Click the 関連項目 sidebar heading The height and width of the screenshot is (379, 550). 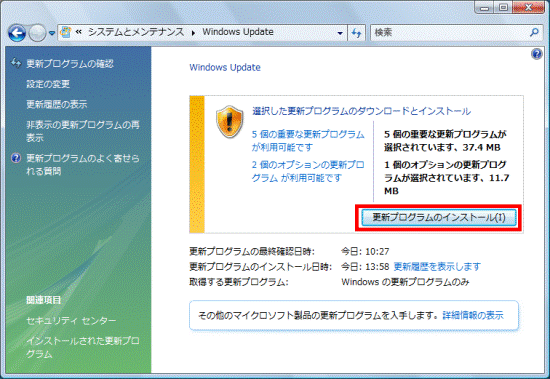(44, 300)
